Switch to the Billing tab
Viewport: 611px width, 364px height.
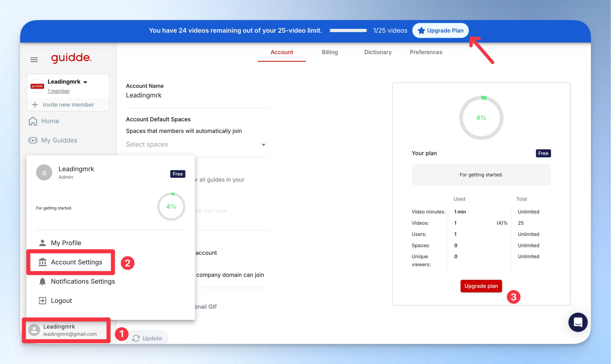pos(330,52)
